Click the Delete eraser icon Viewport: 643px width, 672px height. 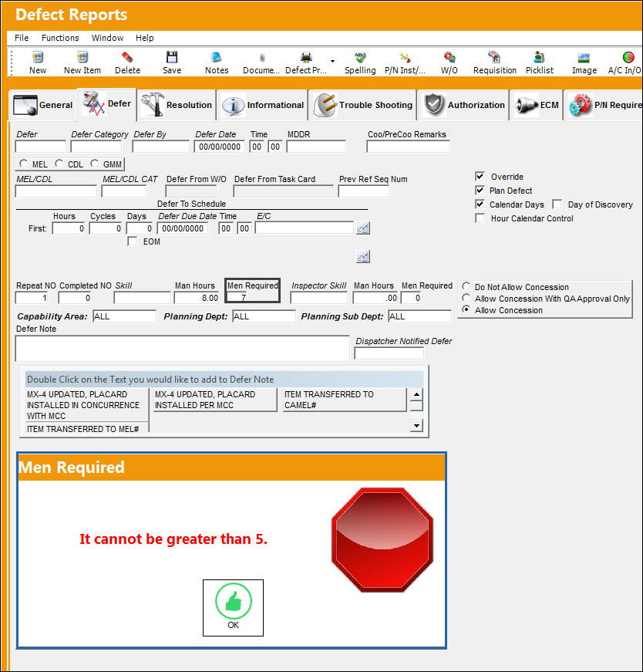pos(127,57)
